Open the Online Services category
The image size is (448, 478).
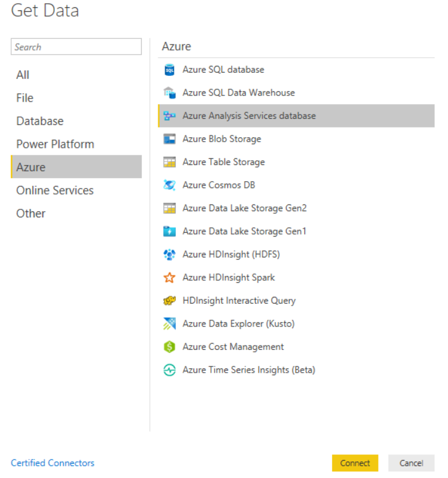pos(76,190)
